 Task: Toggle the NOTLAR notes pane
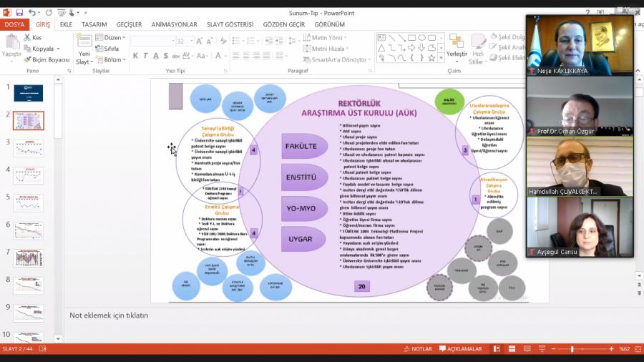click(417, 349)
